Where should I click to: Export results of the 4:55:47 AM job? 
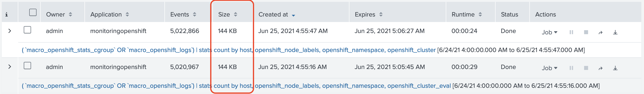coord(615,33)
